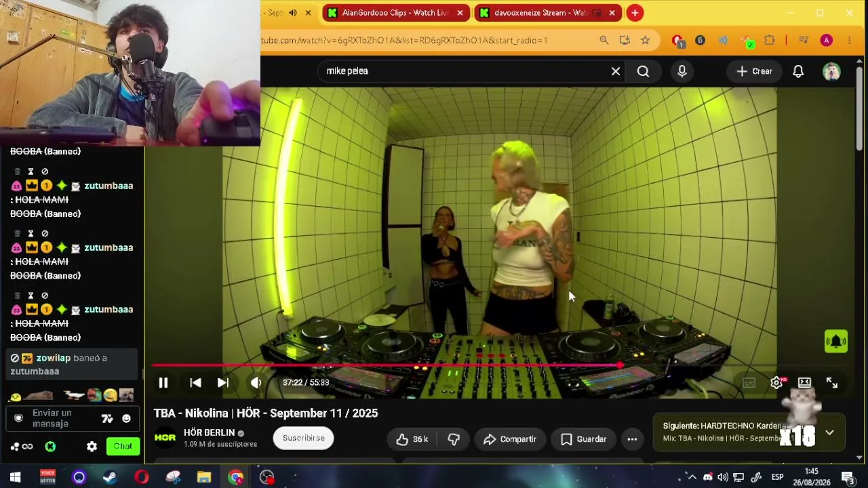Viewport: 868px width, 488px height.
Task: Open the YouTube account avatar menu
Action: point(831,71)
